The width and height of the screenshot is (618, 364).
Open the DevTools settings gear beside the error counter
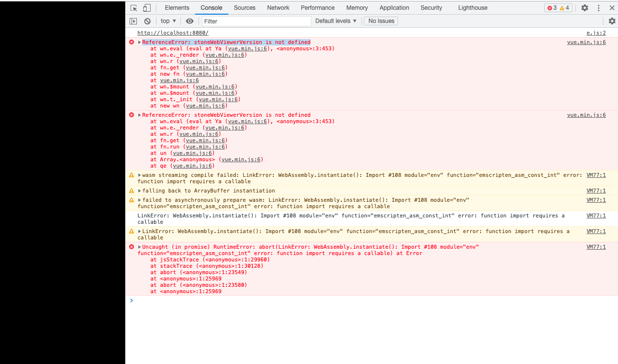tap(585, 8)
